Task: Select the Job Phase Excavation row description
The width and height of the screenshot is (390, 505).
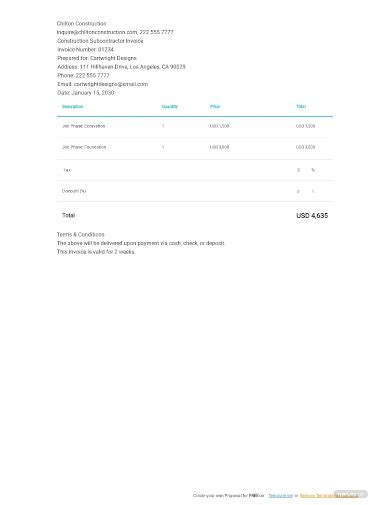Action: (84, 126)
